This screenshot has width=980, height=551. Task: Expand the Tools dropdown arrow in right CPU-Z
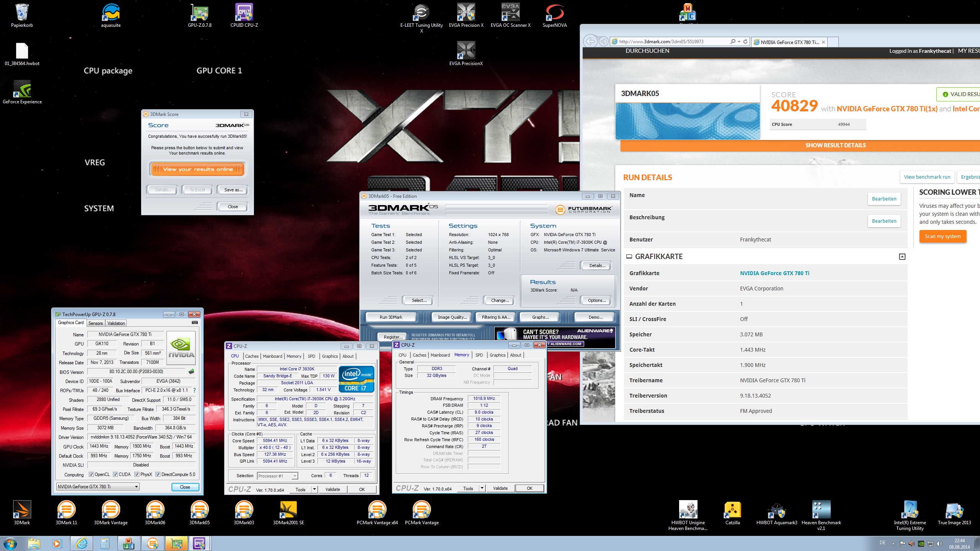point(482,488)
